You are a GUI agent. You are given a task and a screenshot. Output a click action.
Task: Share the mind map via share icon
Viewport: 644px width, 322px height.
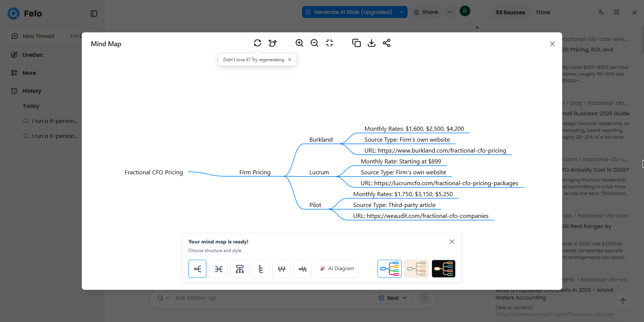click(387, 43)
